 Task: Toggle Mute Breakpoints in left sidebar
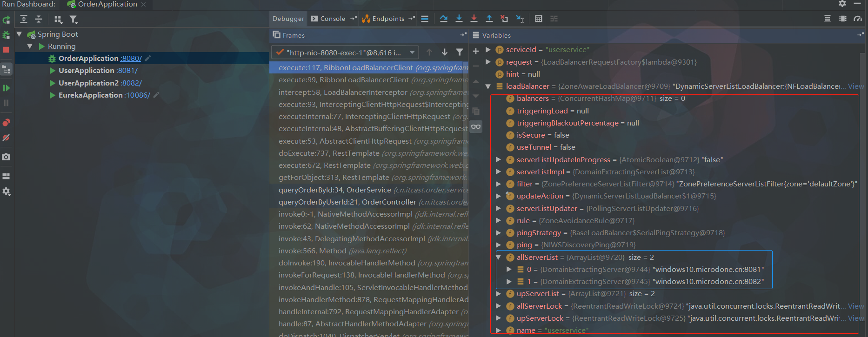click(6, 138)
